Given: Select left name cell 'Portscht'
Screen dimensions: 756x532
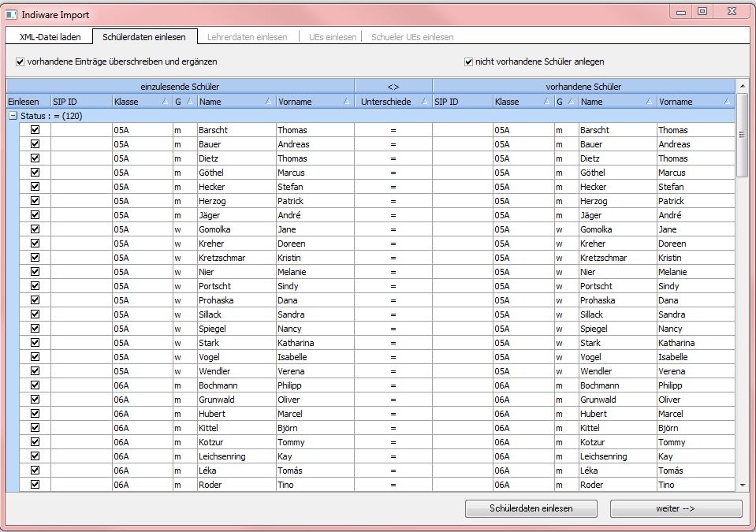Looking at the screenshot, I should pos(236,286).
